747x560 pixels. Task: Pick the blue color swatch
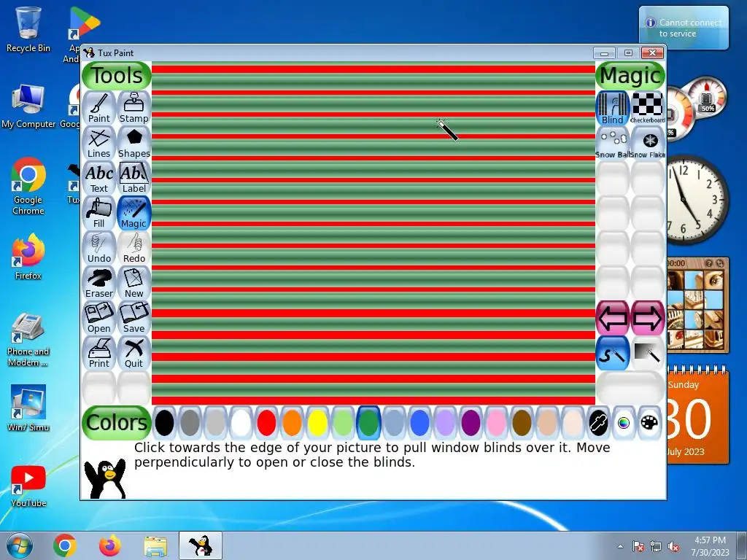pos(419,422)
